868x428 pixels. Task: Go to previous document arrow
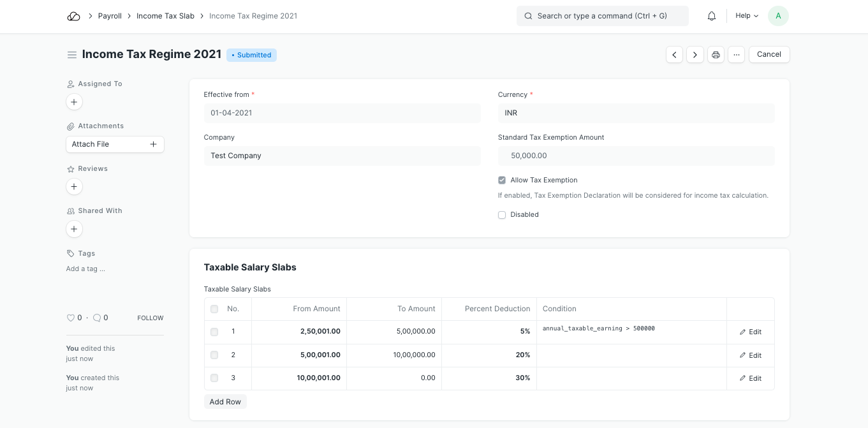pos(674,55)
